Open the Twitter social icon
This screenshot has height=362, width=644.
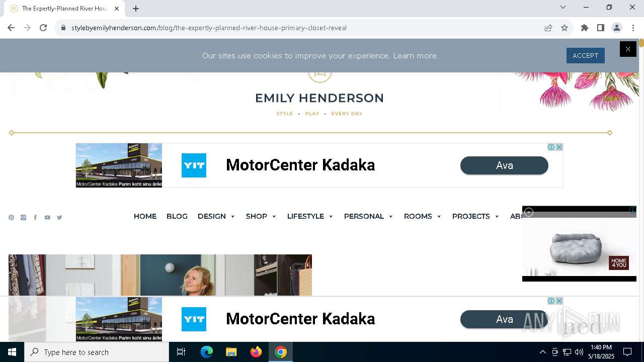point(59,218)
